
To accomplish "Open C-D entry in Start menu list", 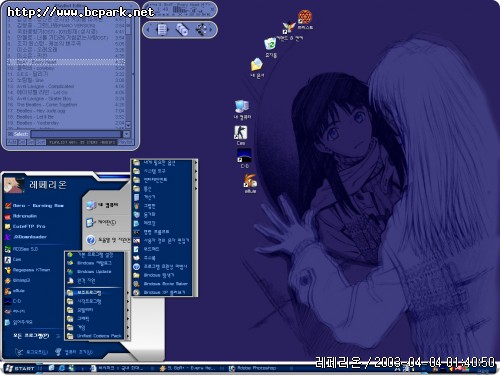I will [13, 301].
